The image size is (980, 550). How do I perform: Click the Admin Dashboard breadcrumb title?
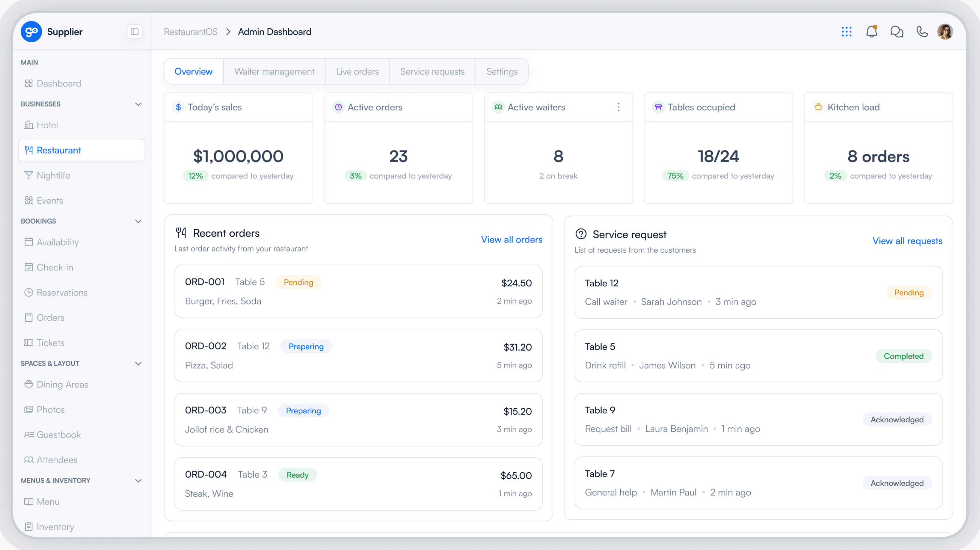coord(274,32)
